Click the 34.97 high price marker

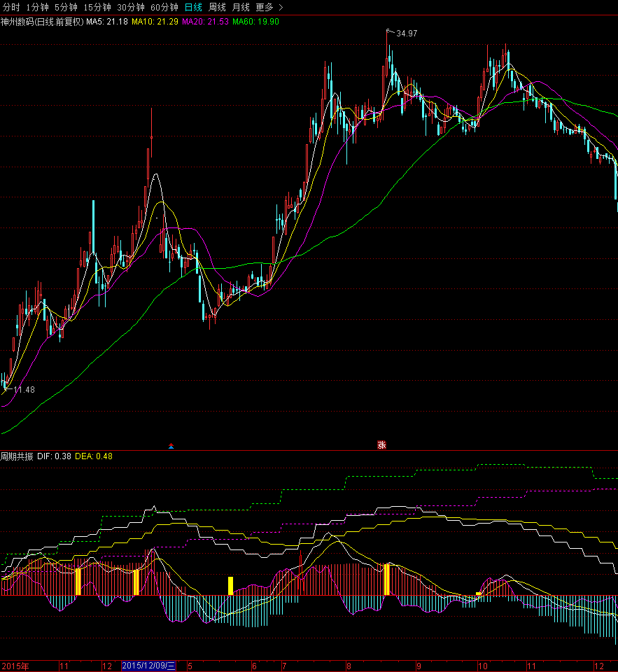(407, 34)
